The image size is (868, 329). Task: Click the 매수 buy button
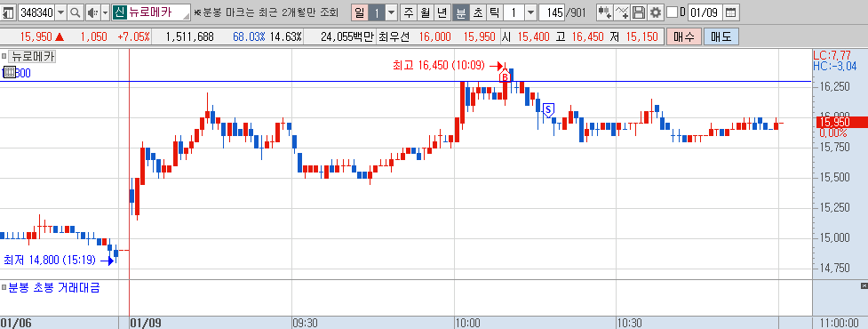pyautogui.click(x=684, y=37)
